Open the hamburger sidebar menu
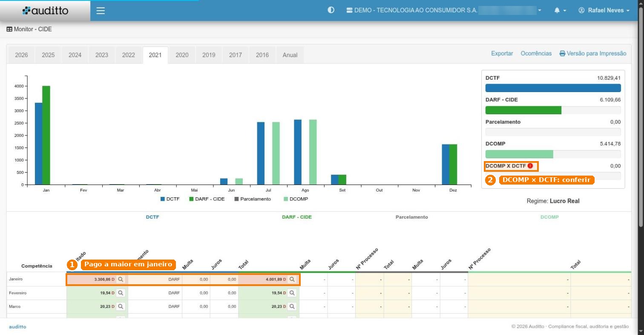 [101, 11]
